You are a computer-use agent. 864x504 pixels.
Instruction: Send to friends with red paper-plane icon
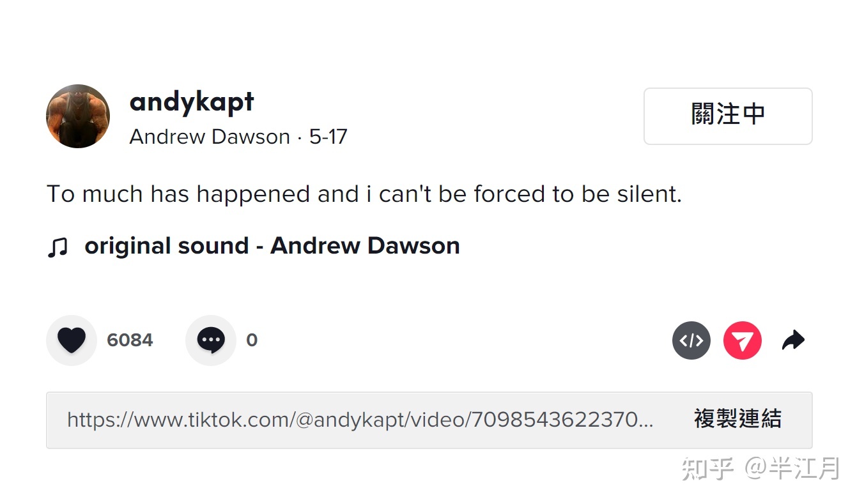[x=743, y=340]
